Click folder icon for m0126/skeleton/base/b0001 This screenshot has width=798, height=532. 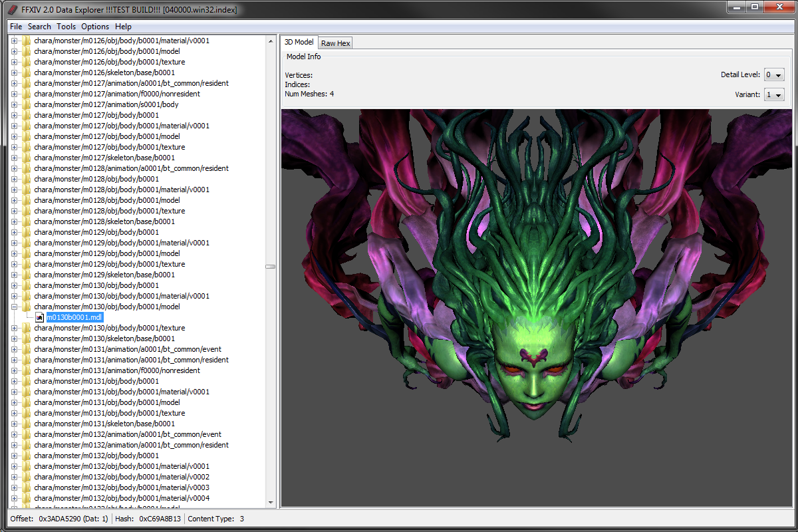pos(27,72)
